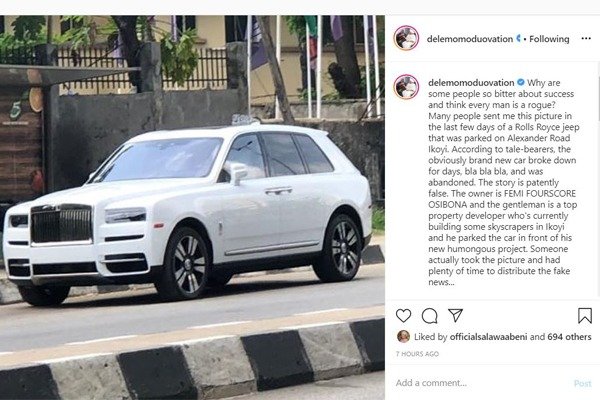The width and height of the screenshot is (600, 400).
Task: Click the delemomoduovation username in the header
Action: coord(470,39)
